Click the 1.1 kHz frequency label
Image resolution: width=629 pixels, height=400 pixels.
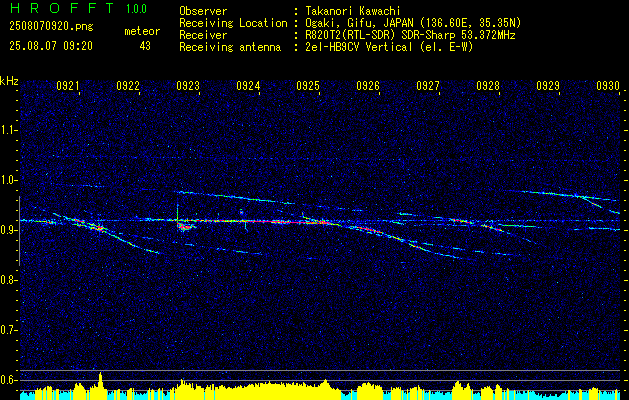(8, 130)
